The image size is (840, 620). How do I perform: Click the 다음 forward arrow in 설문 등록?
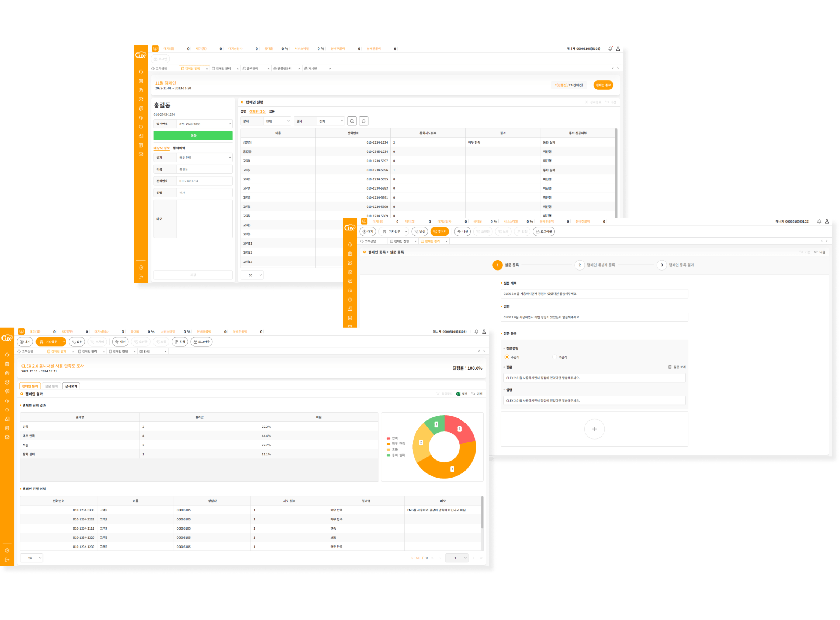pos(816,252)
